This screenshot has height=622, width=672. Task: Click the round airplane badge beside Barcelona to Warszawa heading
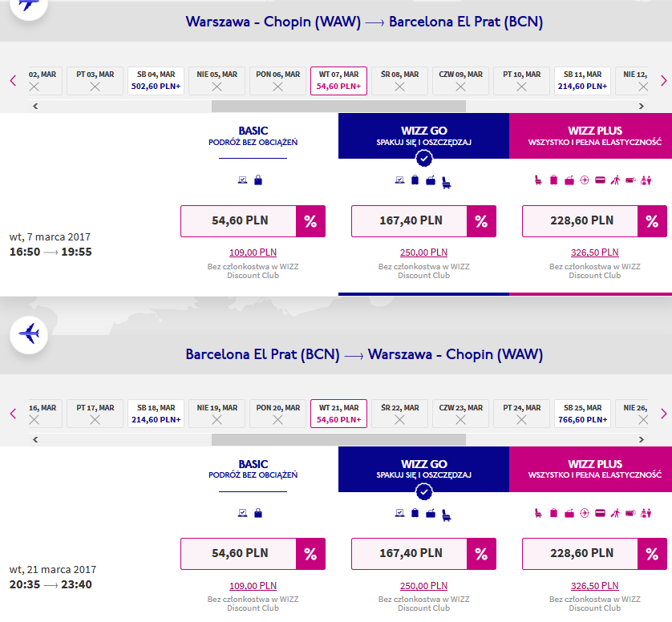click(x=29, y=334)
